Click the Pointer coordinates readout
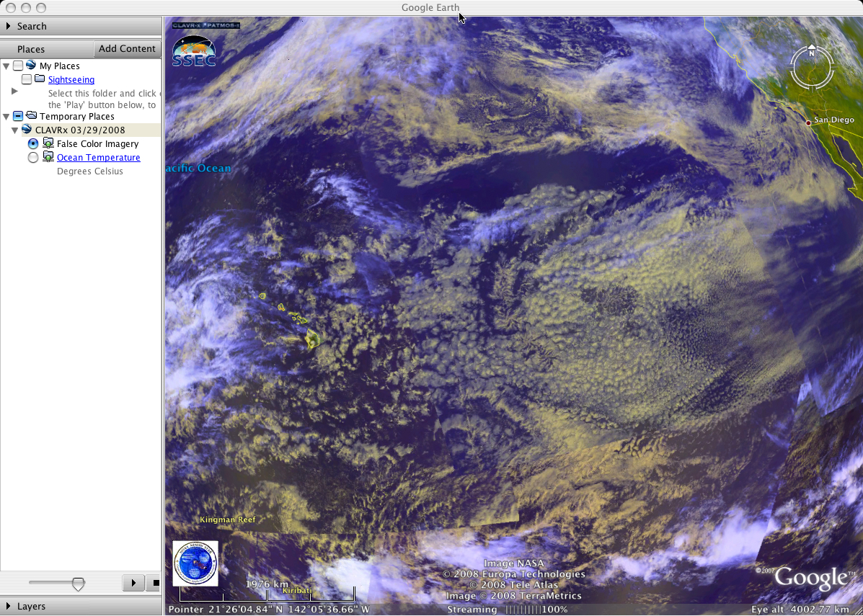The image size is (863, 616). coord(269,610)
